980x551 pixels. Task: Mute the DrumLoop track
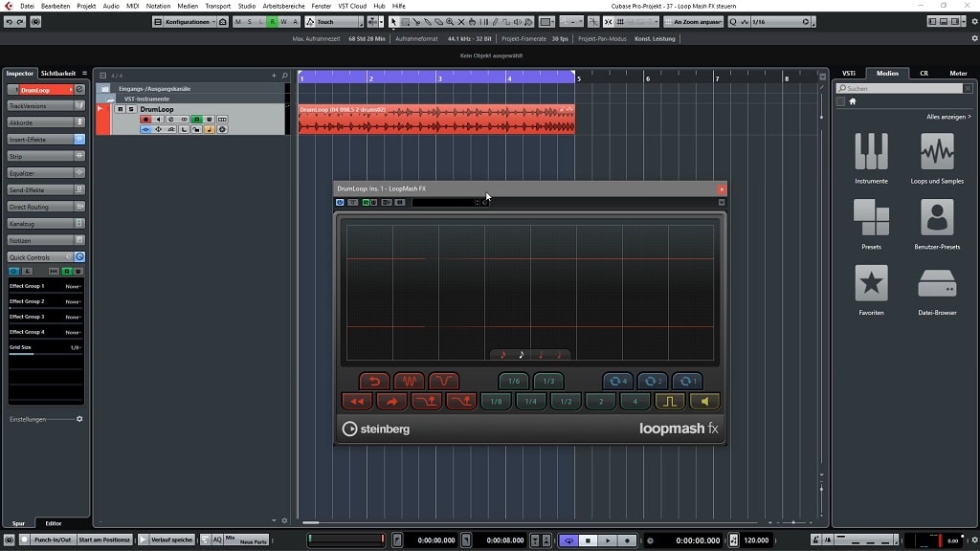pos(120,109)
